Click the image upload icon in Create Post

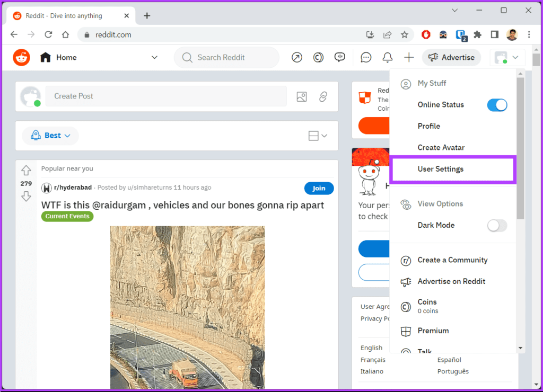coord(302,96)
